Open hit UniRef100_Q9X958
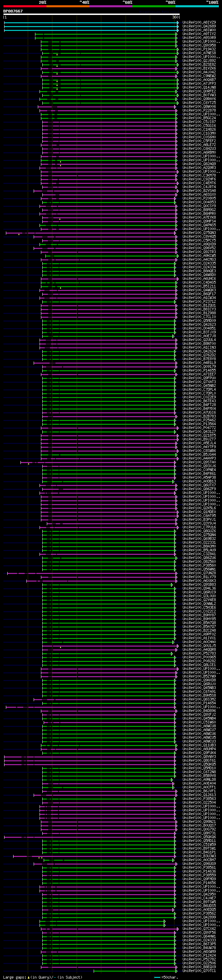 point(199,45)
